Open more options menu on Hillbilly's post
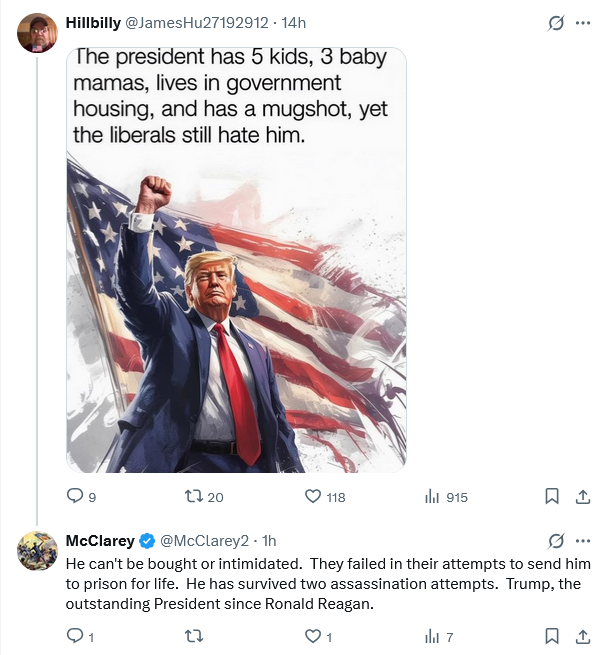The height and width of the screenshot is (655, 608). [x=583, y=22]
